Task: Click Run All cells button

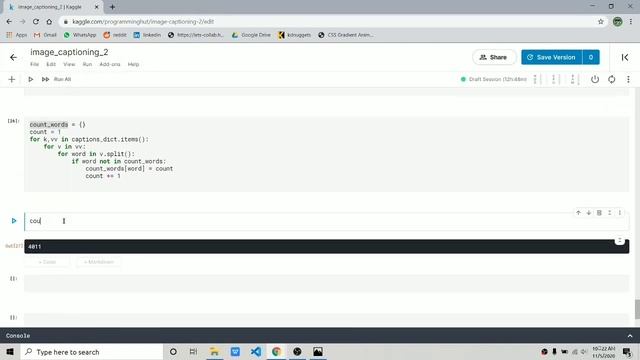Action: [x=57, y=79]
